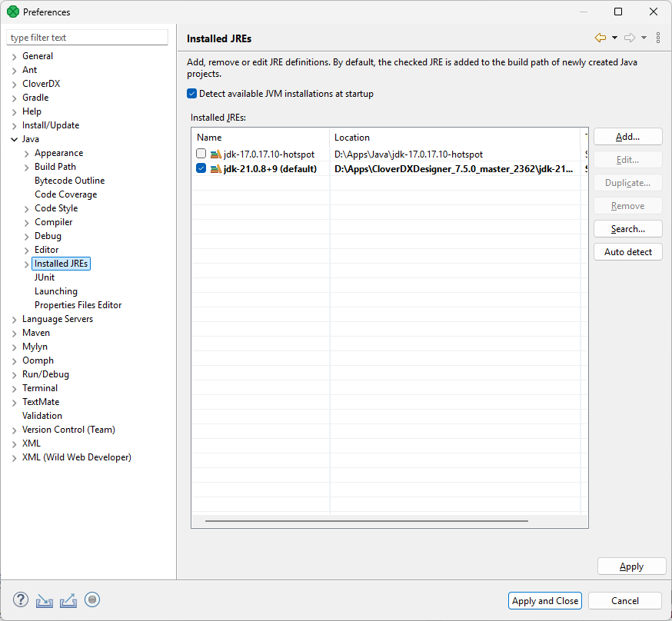Select the Compiler tree item
Screen dimensions: 672x621
53,222
